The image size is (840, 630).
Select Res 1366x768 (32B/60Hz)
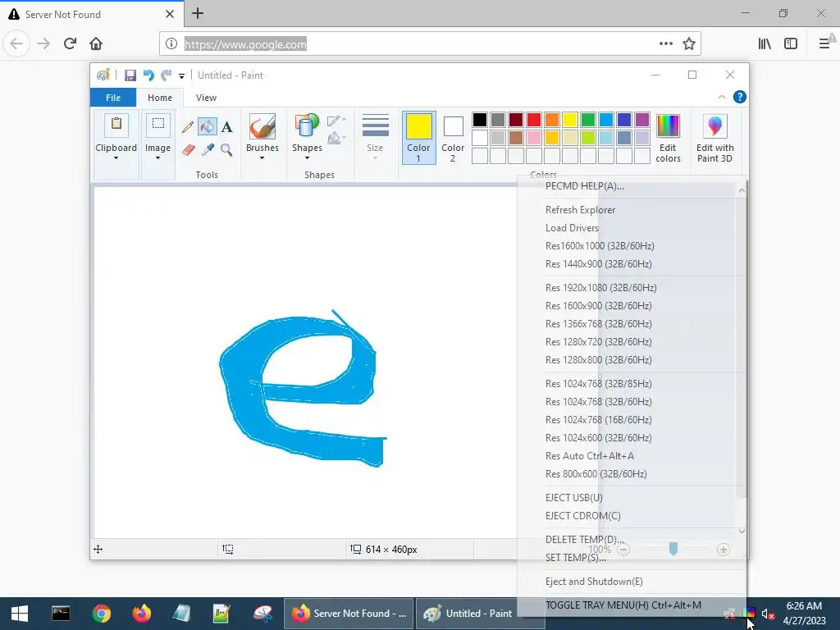tap(598, 323)
